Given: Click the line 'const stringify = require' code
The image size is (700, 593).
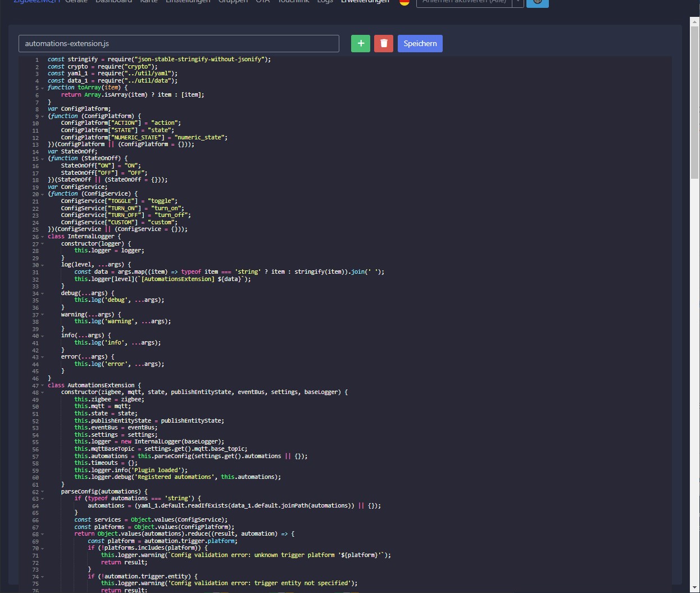Looking at the screenshot, I should click(x=159, y=60).
